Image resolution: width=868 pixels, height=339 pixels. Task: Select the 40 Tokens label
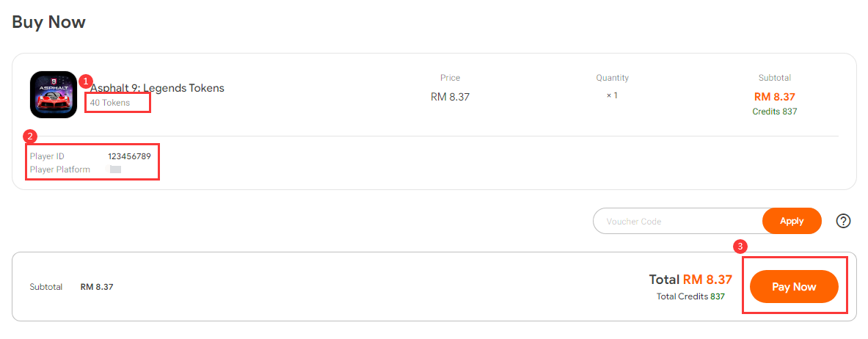coord(110,103)
